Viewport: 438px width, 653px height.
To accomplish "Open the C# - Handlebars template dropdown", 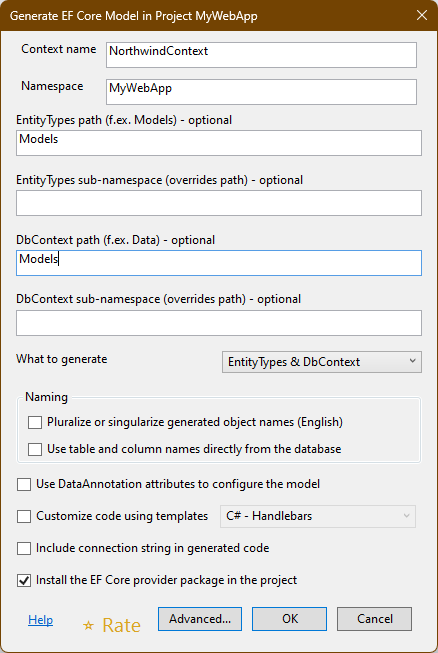I will coord(318,516).
